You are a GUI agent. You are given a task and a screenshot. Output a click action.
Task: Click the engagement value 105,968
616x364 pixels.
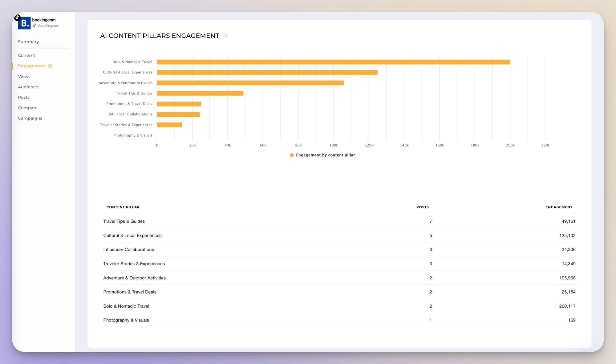click(x=567, y=278)
